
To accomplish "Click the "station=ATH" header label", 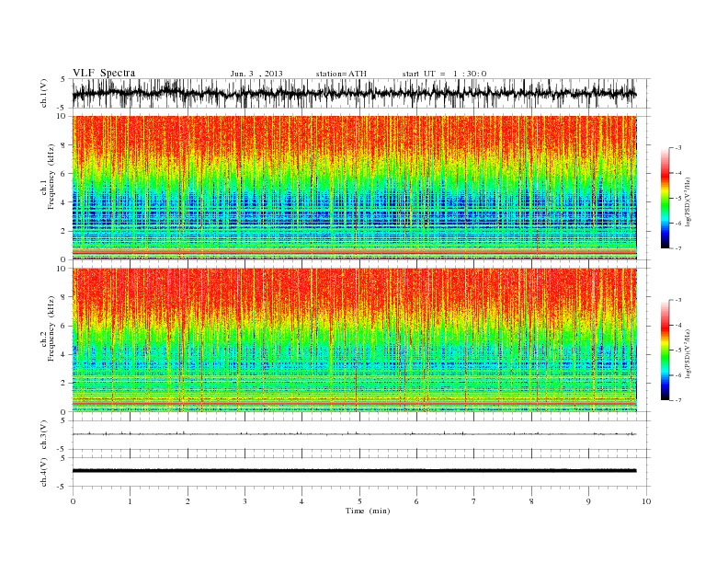I will tap(341, 74).
